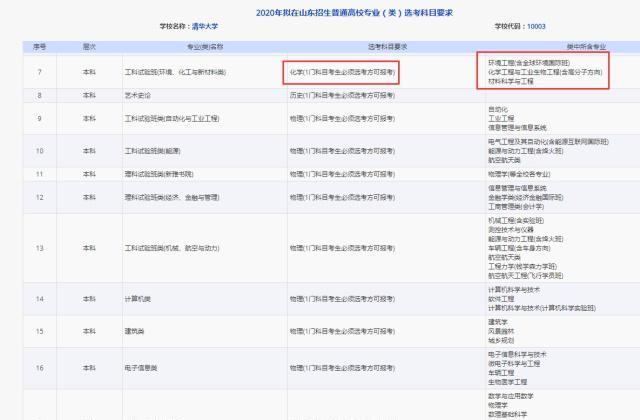
Task: Click 电子信息科学与技术 major
Action: point(517,354)
